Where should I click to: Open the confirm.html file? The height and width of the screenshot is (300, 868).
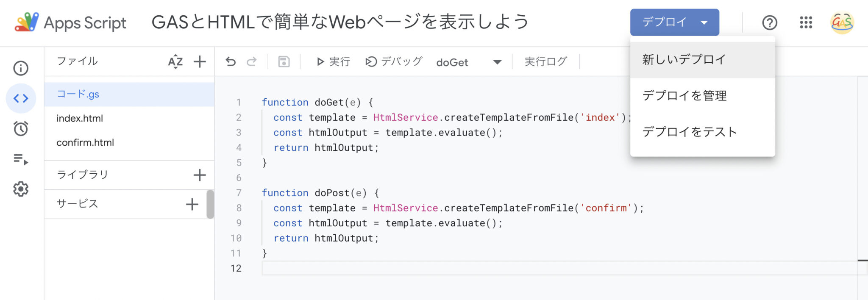[x=85, y=142]
